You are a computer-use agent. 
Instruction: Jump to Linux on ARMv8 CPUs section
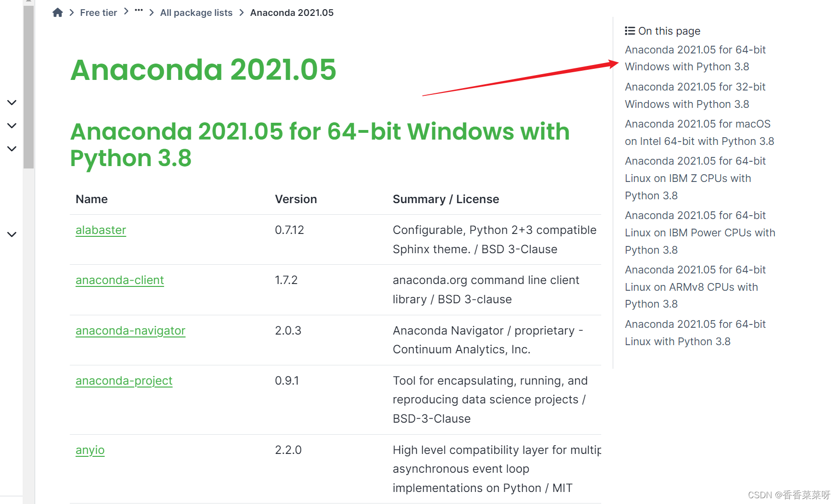(x=695, y=287)
